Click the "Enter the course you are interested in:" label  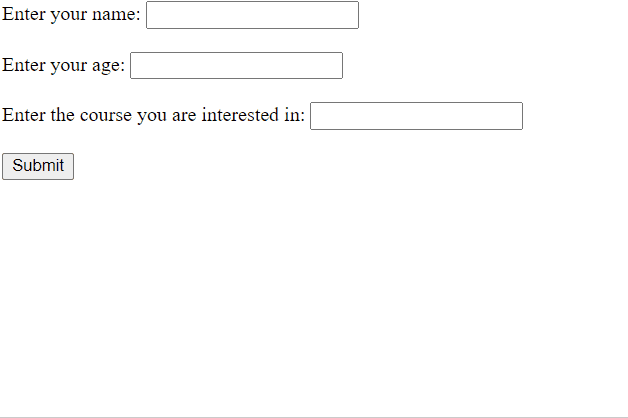click(153, 115)
